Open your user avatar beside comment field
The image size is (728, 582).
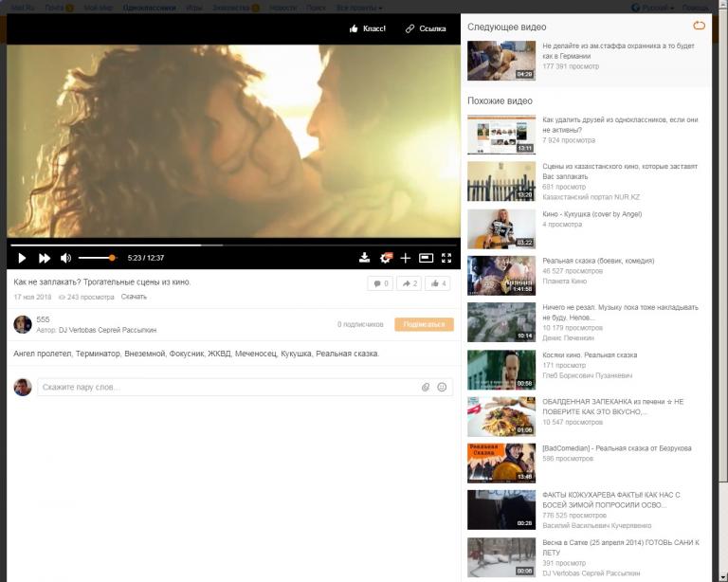click(x=23, y=387)
